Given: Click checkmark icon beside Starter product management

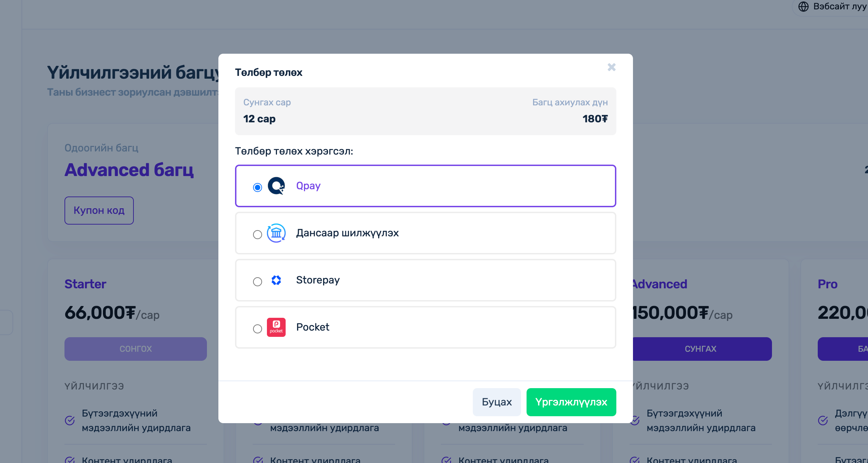Looking at the screenshot, I should [70, 420].
